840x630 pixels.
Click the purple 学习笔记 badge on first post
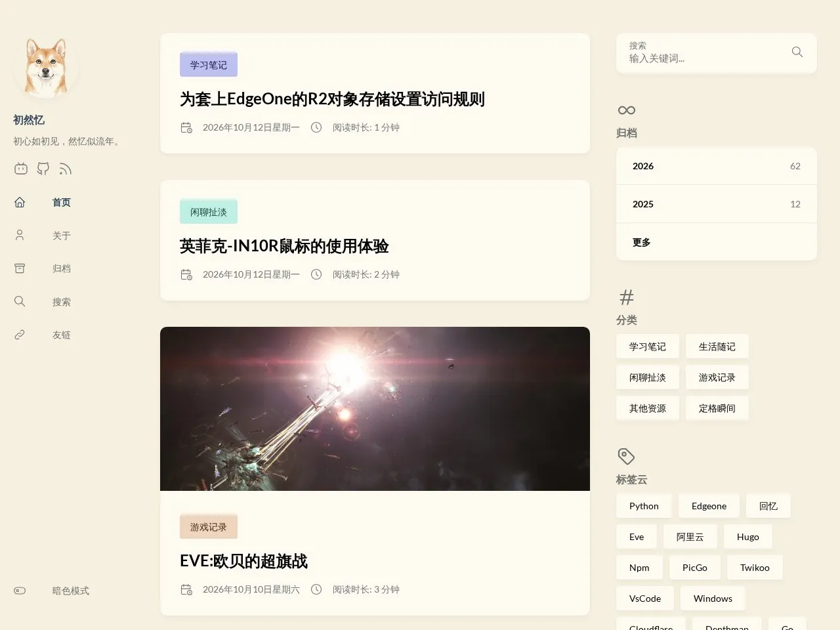point(209,65)
